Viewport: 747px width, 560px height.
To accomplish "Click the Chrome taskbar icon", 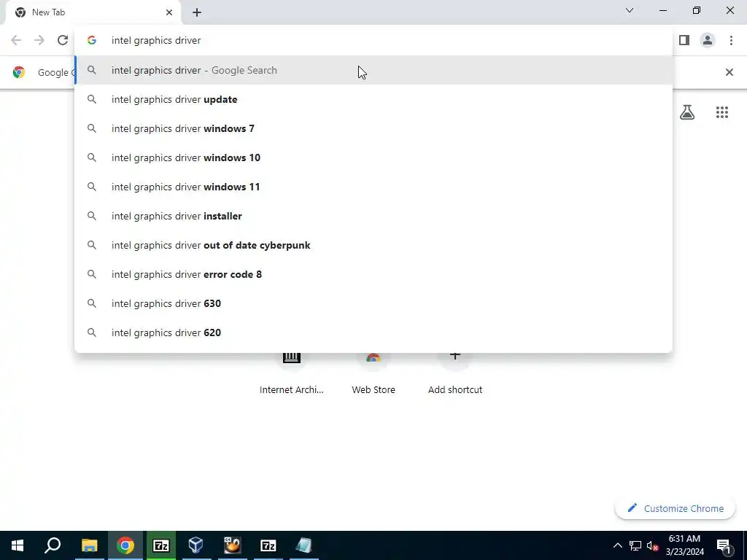I will 125,545.
